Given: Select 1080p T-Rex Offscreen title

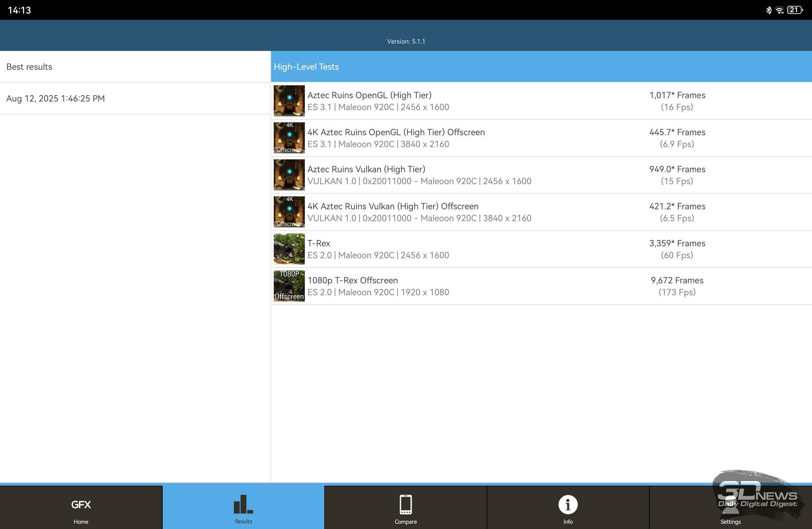Looking at the screenshot, I should pos(352,280).
